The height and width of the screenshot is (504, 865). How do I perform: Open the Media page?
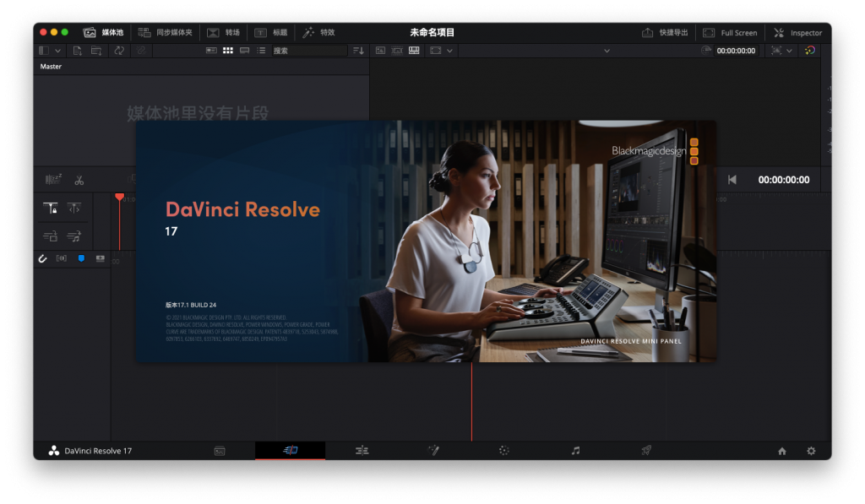click(220, 451)
